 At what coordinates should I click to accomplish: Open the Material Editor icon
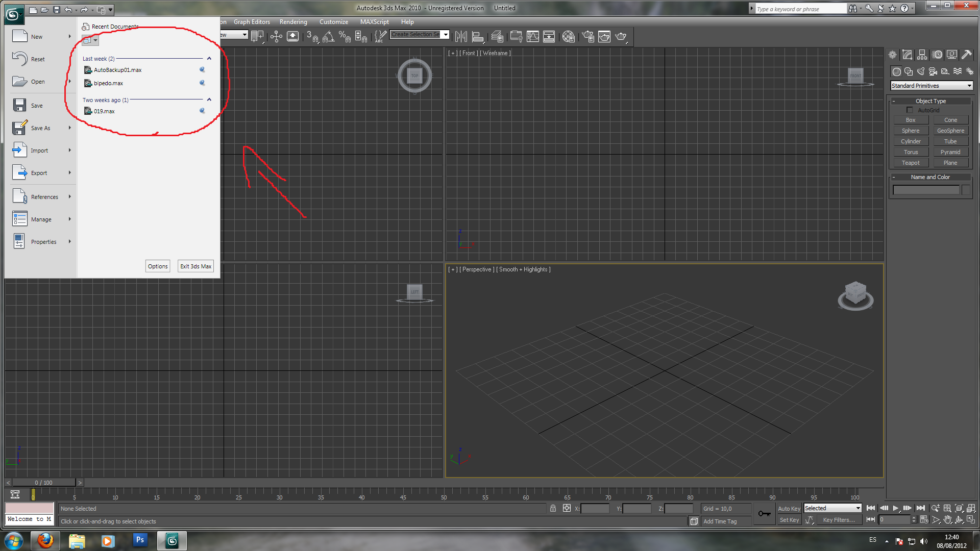click(x=568, y=36)
